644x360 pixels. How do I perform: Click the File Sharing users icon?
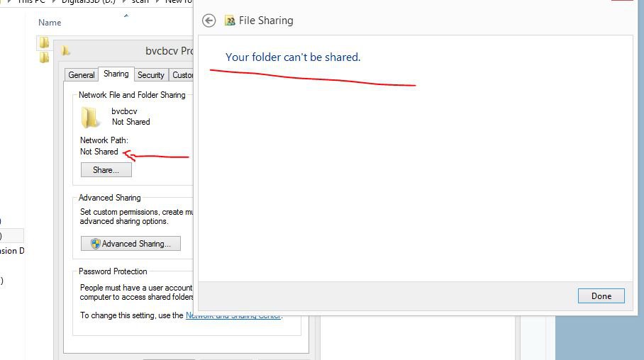coord(230,21)
